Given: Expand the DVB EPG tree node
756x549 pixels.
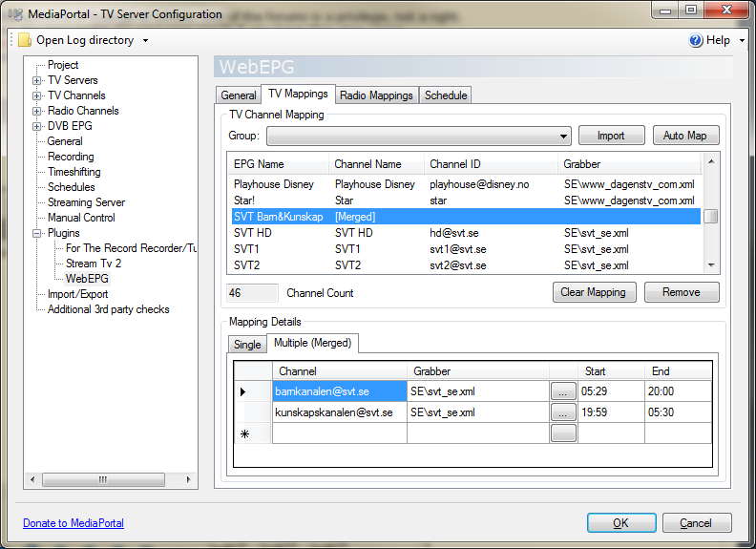Looking at the screenshot, I should tap(37, 126).
